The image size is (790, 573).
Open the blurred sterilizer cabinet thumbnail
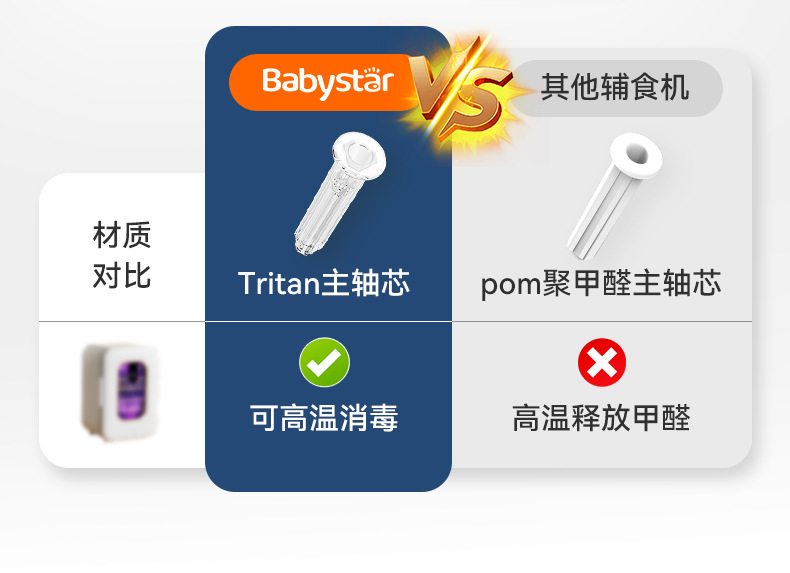click(121, 392)
